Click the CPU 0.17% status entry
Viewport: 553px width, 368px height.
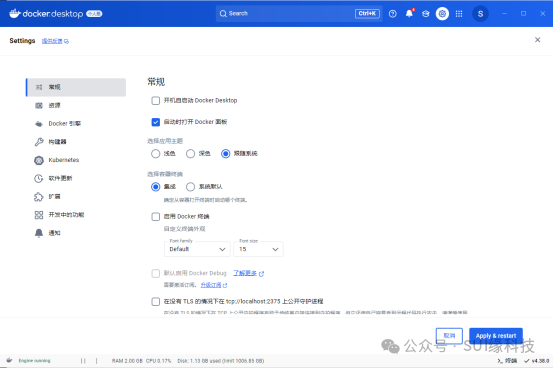(158, 361)
